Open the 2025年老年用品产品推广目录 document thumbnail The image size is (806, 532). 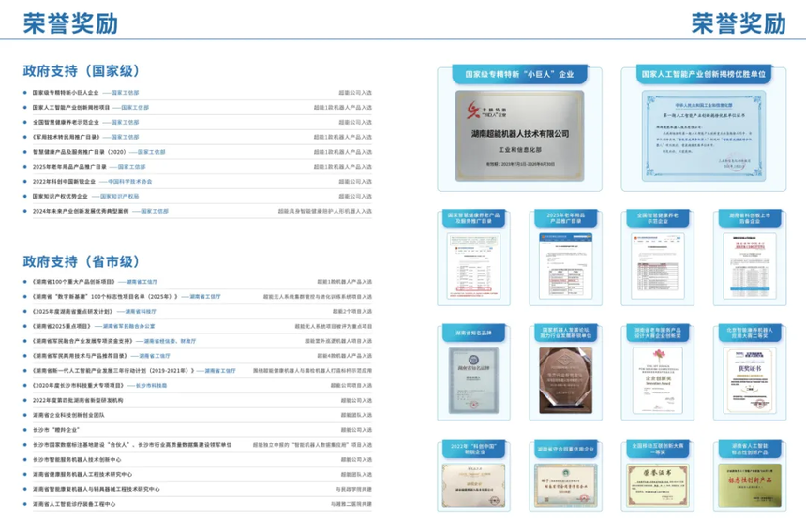[x=565, y=265]
